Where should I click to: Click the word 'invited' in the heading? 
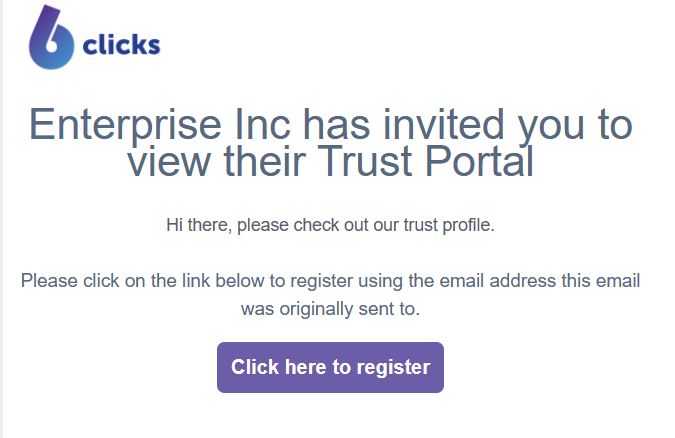coord(443,125)
